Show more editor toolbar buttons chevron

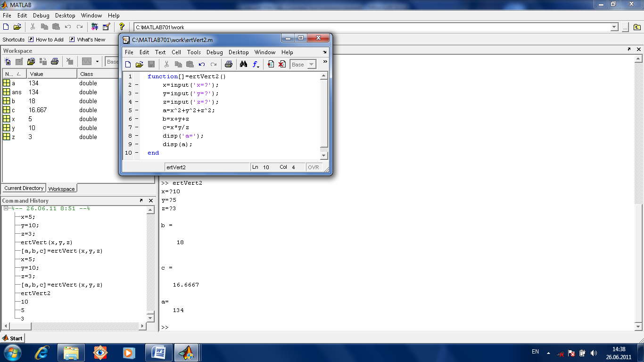coord(325,62)
